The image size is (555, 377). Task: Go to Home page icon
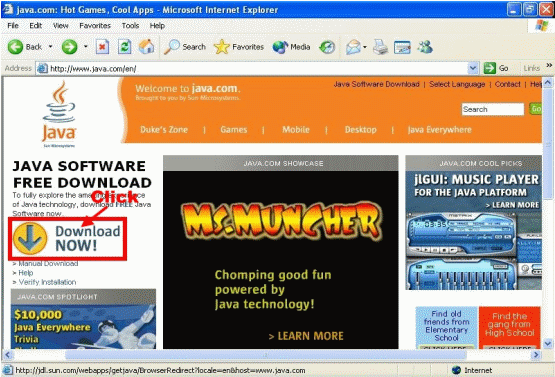[147, 46]
